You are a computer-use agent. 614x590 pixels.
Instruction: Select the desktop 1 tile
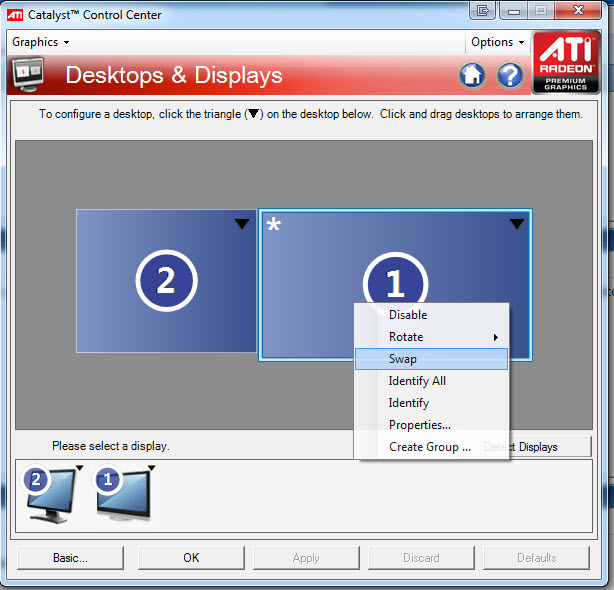coord(395,285)
